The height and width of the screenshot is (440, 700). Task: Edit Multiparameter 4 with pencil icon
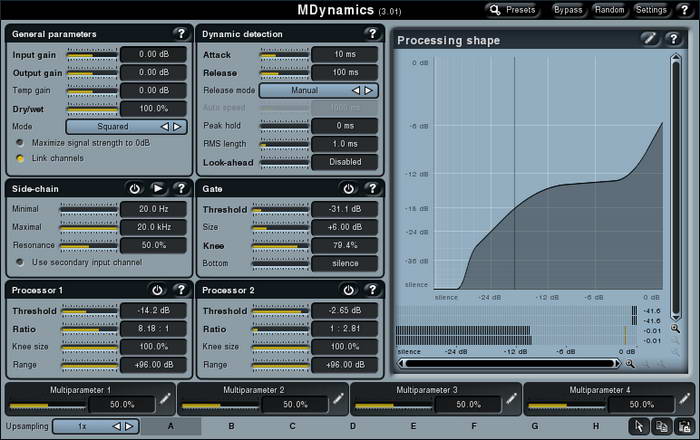(684, 398)
